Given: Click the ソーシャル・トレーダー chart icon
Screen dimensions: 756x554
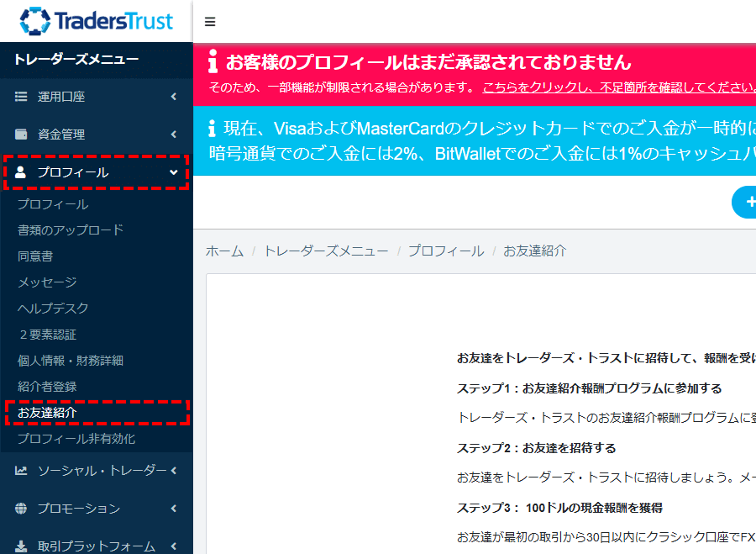Looking at the screenshot, I should pyautogui.click(x=21, y=471).
